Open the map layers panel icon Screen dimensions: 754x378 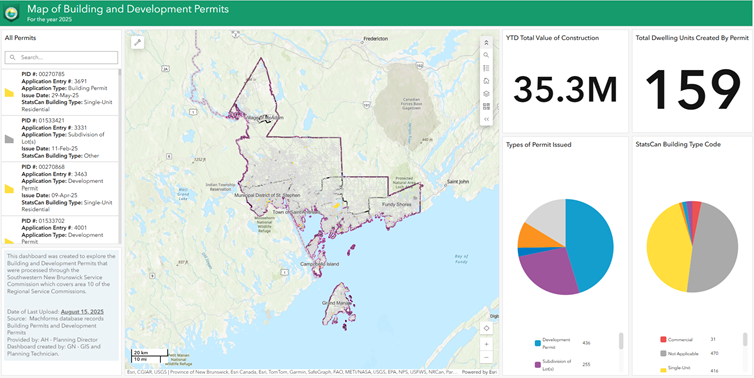(x=486, y=94)
